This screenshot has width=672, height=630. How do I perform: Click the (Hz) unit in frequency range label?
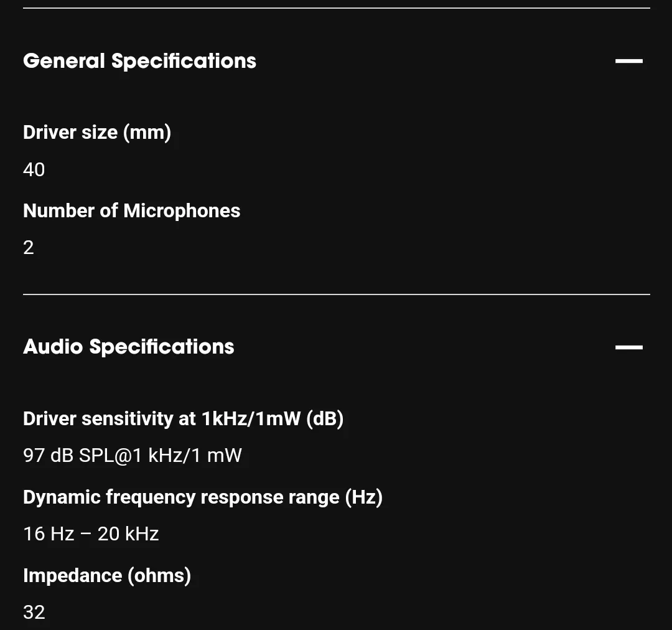coord(364,498)
